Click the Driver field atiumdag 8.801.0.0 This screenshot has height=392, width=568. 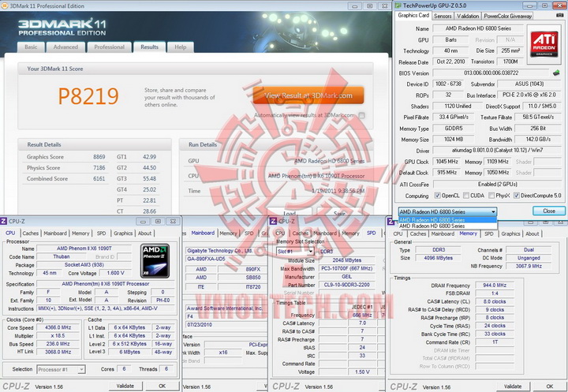[497, 150]
